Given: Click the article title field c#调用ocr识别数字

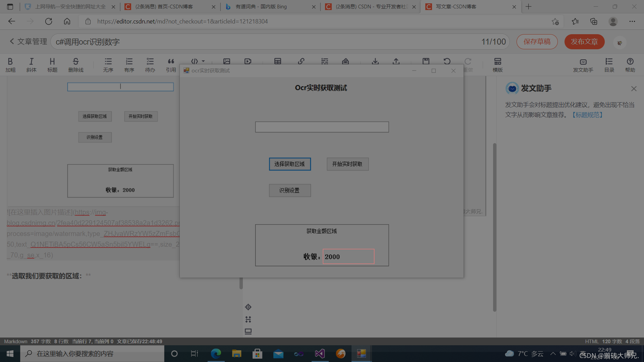Looking at the screenshot, I should pos(279,42).
